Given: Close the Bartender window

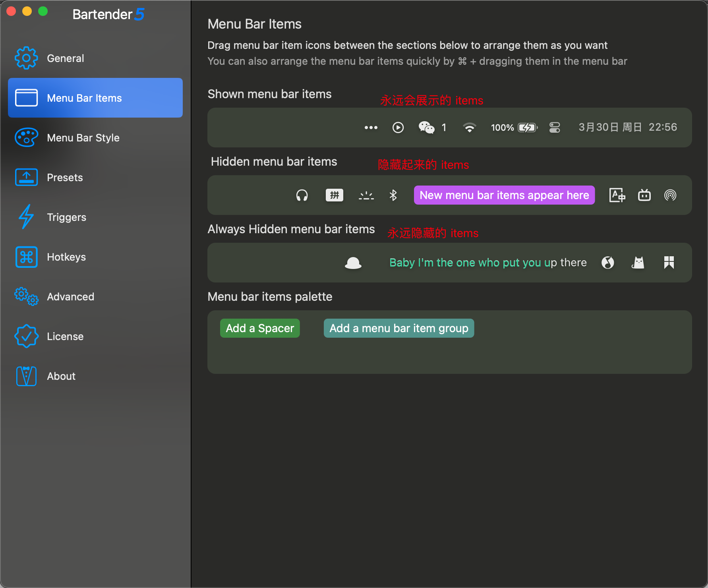Looking at the screenshot, I should pyautogui.click(x=11, y=12).
